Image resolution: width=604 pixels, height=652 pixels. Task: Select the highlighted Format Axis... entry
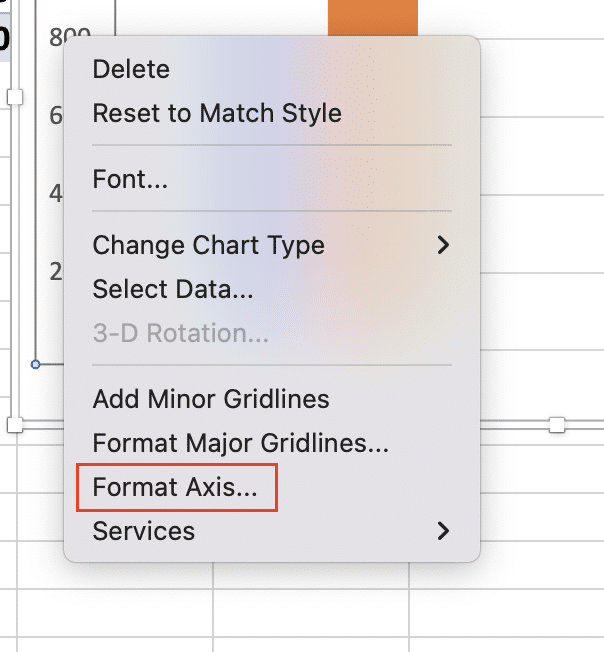177,487
